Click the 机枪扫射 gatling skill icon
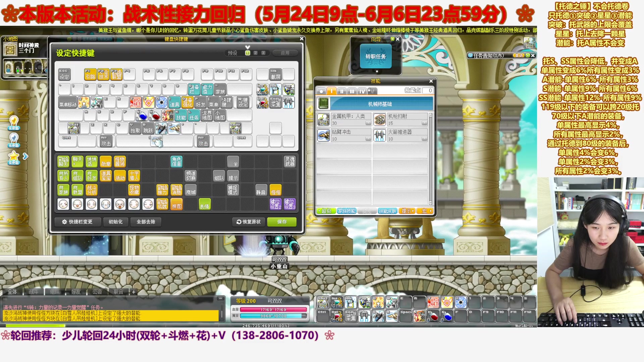This screenshot has width=644, height=362. [x=380, y=119]
